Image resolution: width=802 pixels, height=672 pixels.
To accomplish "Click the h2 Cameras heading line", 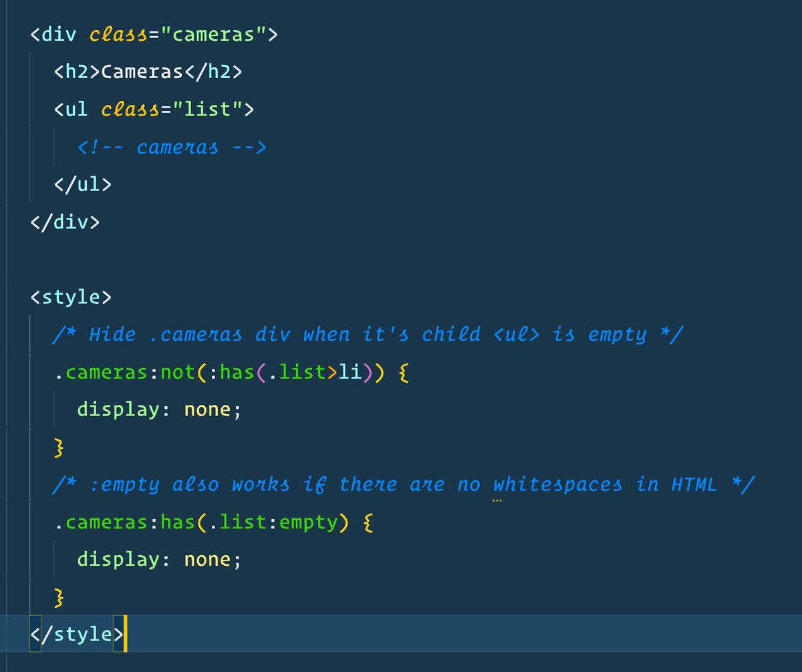I will click(x=148, y=71).
